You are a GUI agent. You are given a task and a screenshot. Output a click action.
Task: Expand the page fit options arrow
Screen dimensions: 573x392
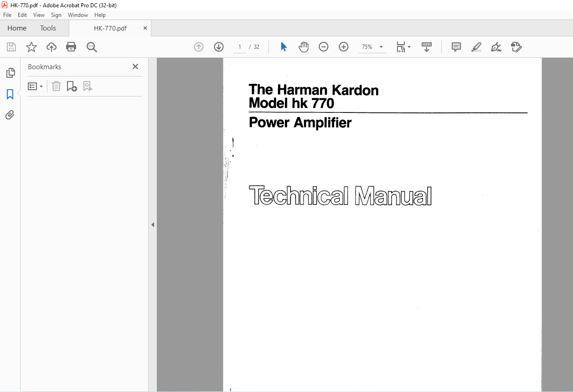[x=409, y=47]
